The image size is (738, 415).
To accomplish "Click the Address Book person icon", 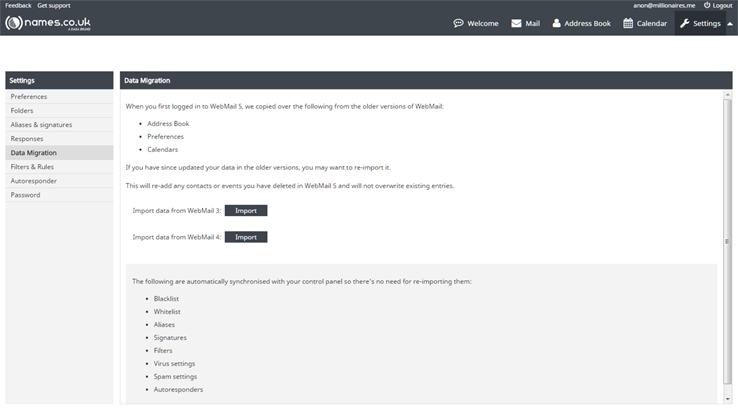I will (x=556, y=23).
